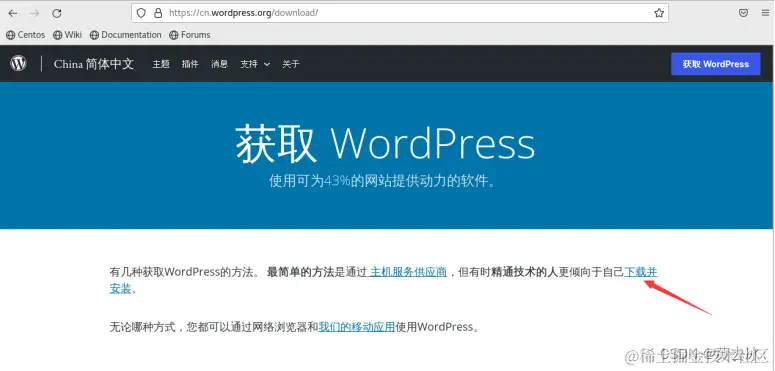This screenshot has width=775, height=371.
Task: Open the Firefox hamburger menu
Action: pos(765,13)
